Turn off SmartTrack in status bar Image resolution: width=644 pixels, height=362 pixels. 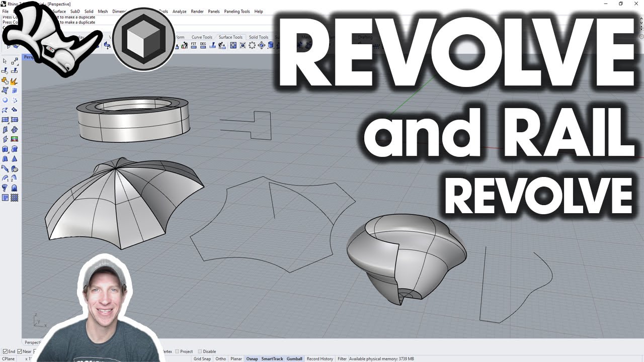click(272, 358)
